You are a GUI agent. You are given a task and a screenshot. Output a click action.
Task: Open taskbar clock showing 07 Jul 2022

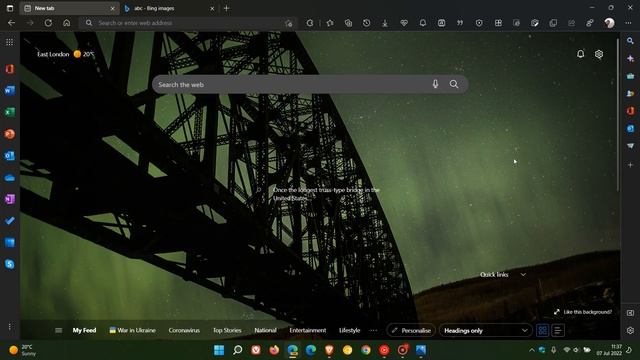609,350
